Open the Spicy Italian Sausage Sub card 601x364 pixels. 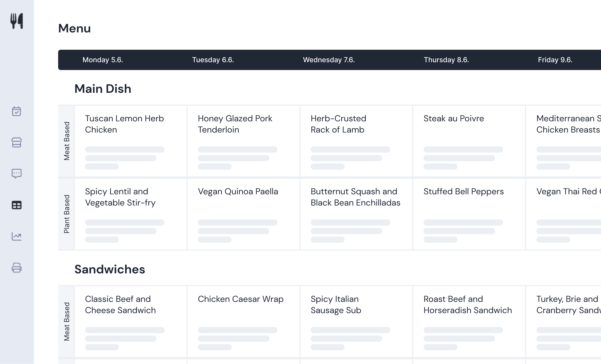[x=356, y=322]
